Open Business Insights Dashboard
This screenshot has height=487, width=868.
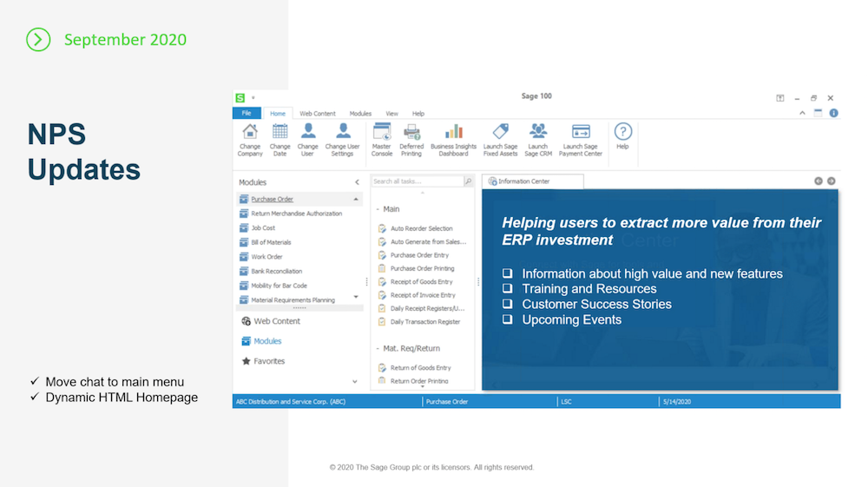click(453, 140)
